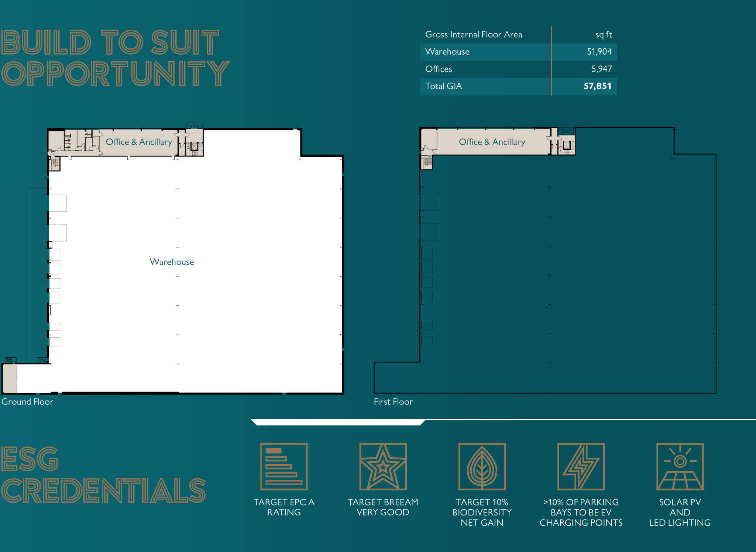Click the 'ESG CREDENTIALS' heading

103,475
